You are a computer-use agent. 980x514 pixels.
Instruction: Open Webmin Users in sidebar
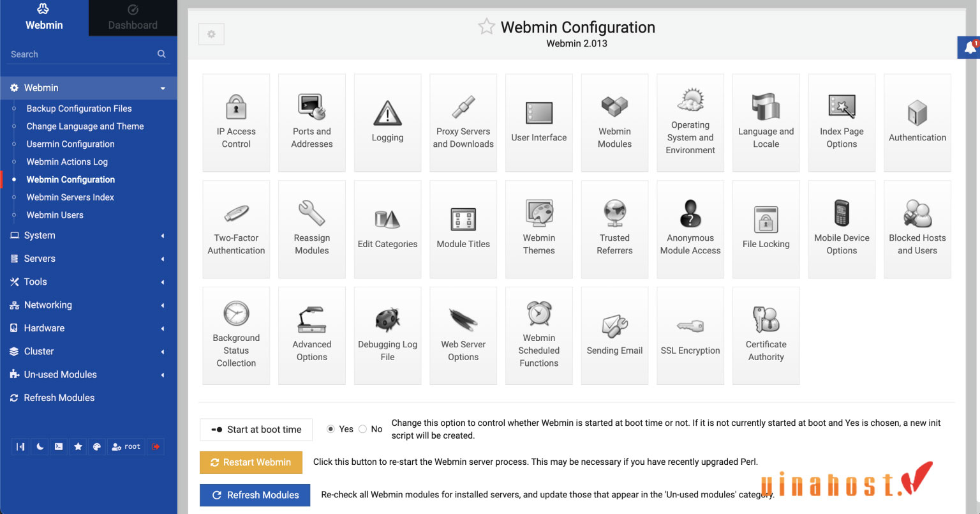click(x=55, y=215)
